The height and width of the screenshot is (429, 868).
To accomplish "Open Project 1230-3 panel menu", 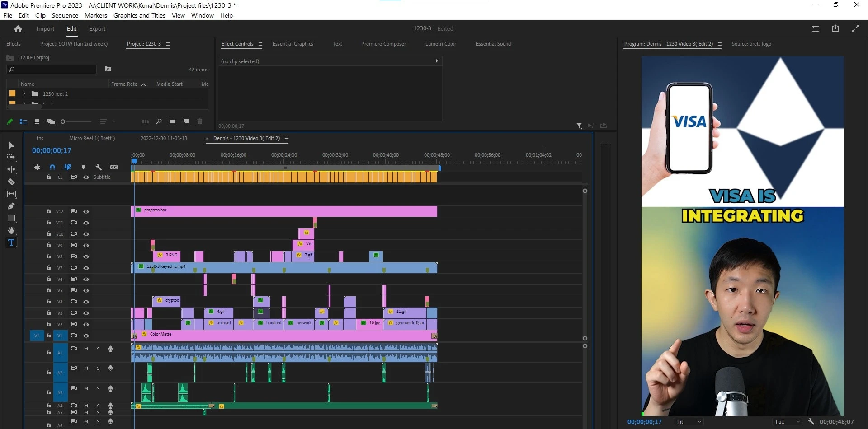I will (168, 44).
